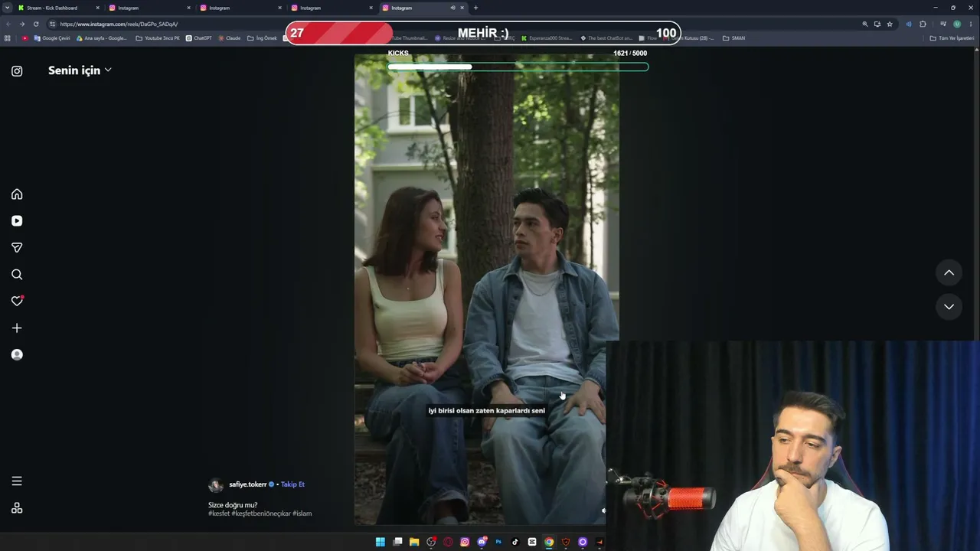The image size is (980, 551).
Task: Open the #islam hashtag link
Action: pyautogui.click(x=302, y=514)
